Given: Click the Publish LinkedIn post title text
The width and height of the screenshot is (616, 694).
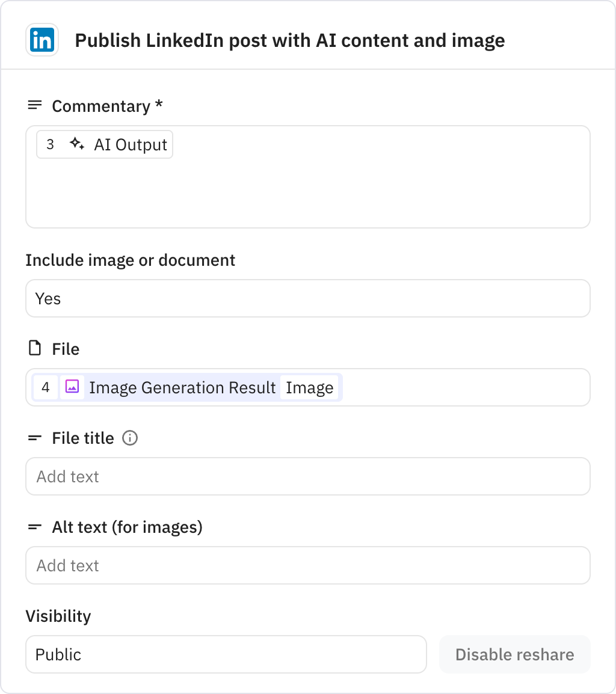Looking at the screenshot, I should [x=289, y=40].
